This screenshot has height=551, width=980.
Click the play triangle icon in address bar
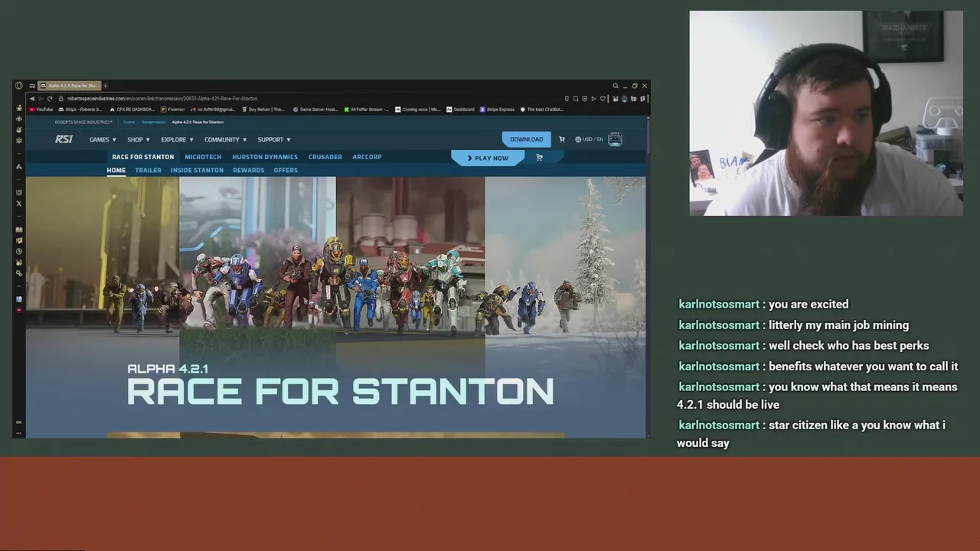pyautogui.click(x=593, y=98)
